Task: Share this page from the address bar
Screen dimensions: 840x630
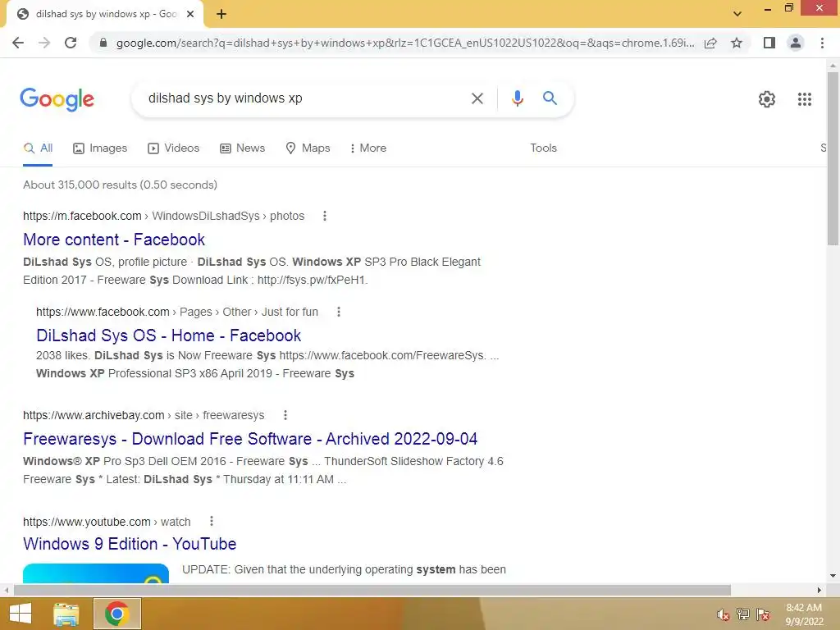Action: [710, 43]
